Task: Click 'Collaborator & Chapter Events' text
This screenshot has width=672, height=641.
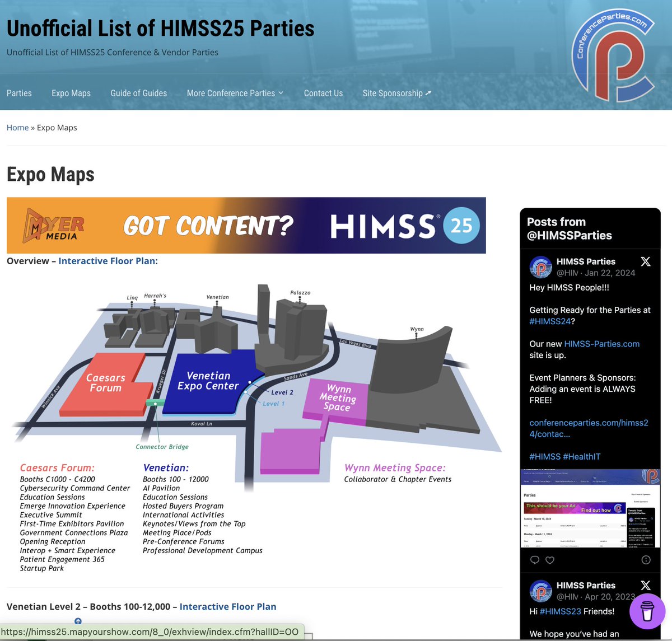Action: click(398, 479)
